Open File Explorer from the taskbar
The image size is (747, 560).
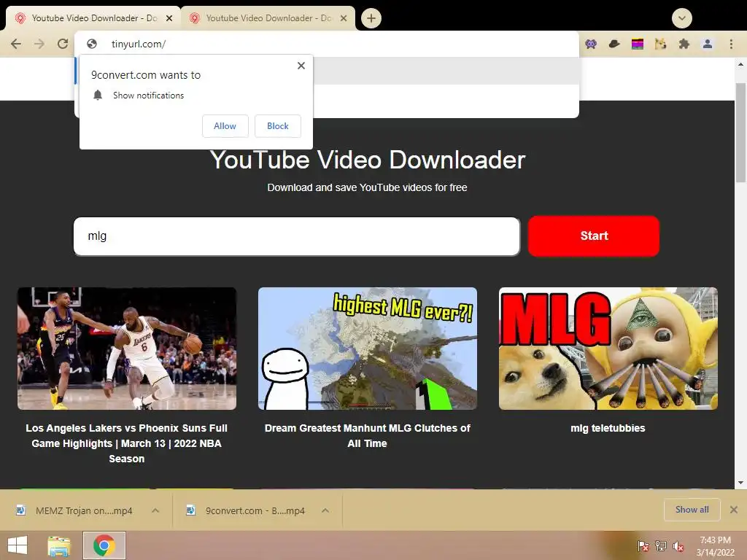point(58,545)
